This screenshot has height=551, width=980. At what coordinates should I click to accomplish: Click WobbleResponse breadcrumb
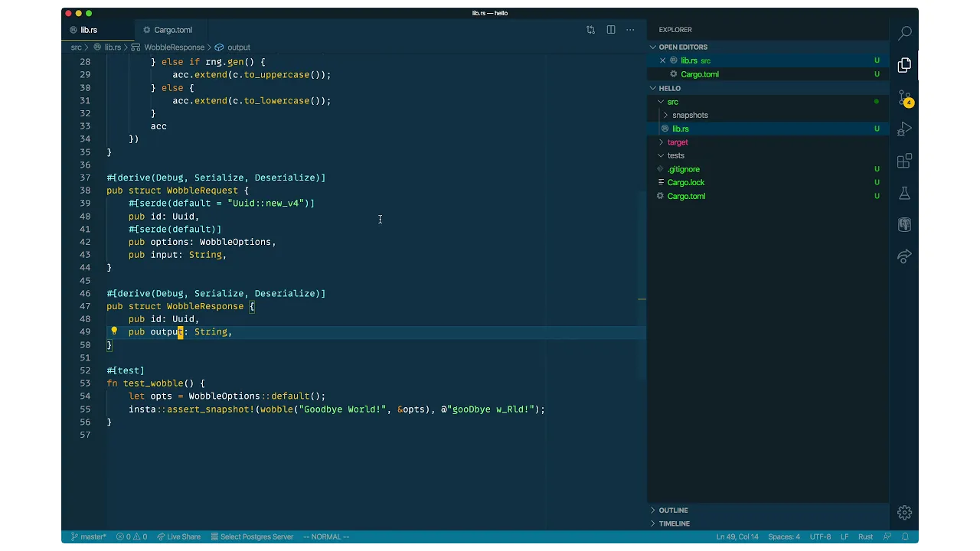click(x=174, y=47)
